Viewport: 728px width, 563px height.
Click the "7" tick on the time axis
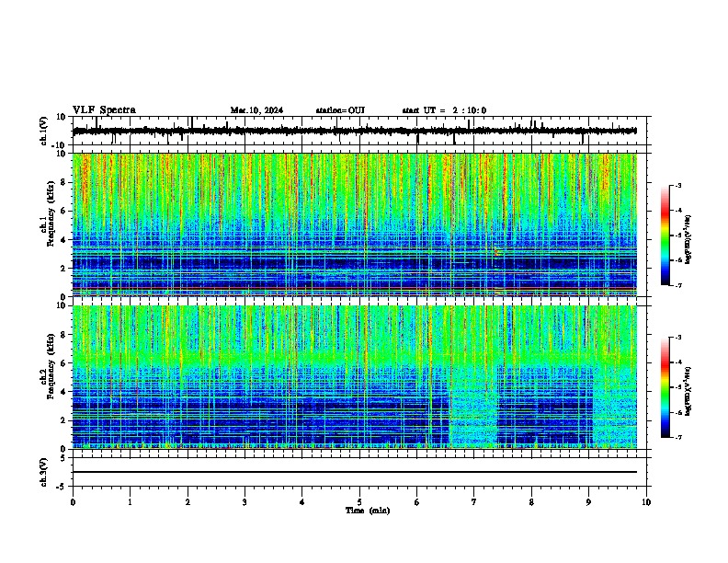(x=474, y=502)
